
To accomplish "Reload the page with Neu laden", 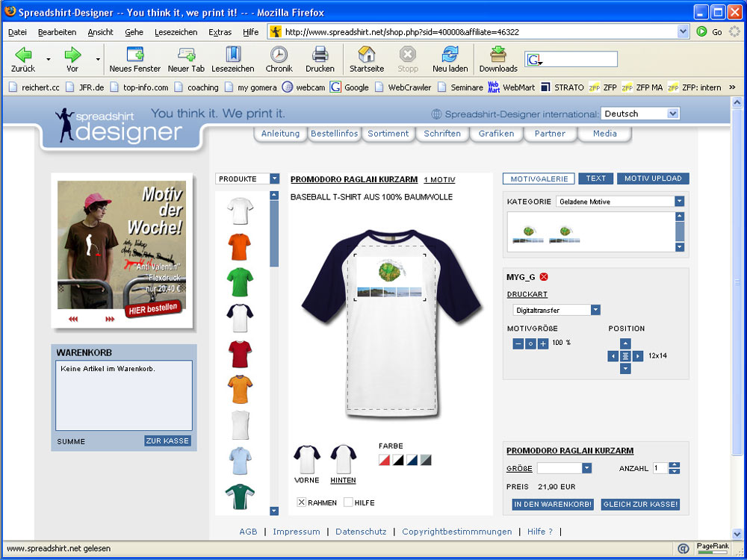I will point(450,60).
